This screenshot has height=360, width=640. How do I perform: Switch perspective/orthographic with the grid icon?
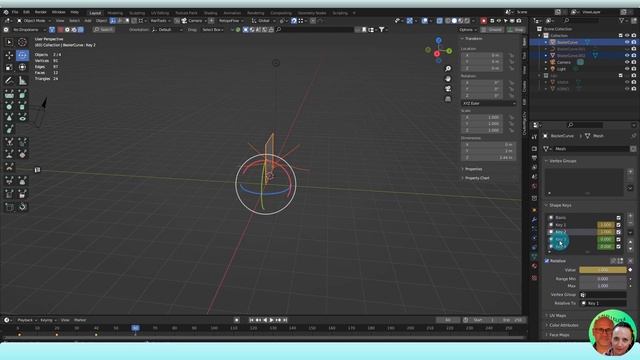[x=448, y=99]
